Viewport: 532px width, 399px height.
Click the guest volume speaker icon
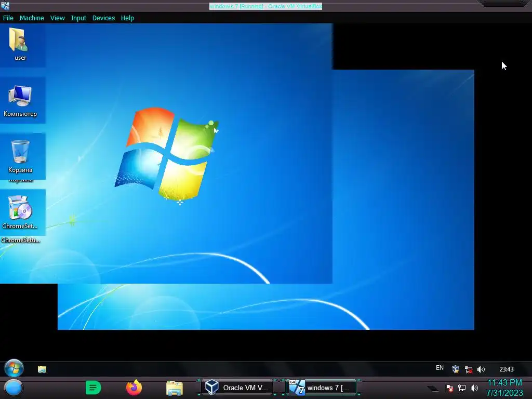pos(481,369)
